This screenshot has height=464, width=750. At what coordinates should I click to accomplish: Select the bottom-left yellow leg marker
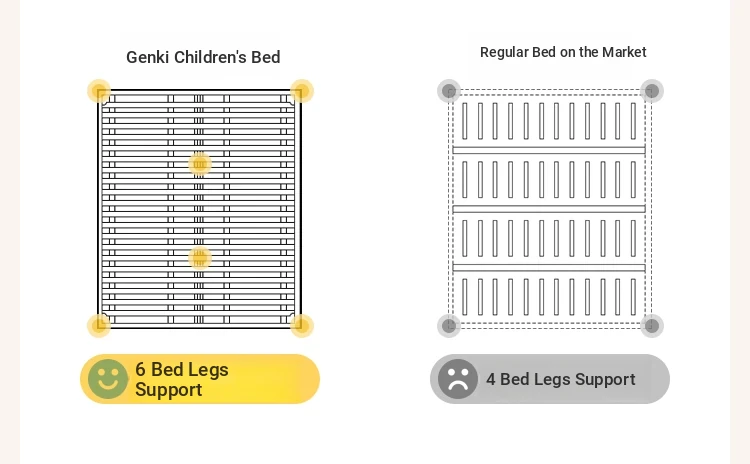99,326
